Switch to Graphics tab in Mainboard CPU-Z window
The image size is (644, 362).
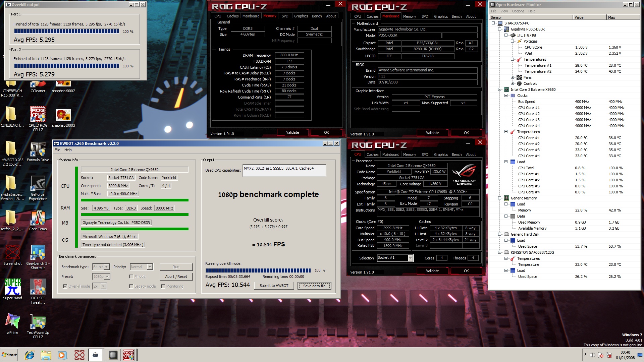(441, 16)
